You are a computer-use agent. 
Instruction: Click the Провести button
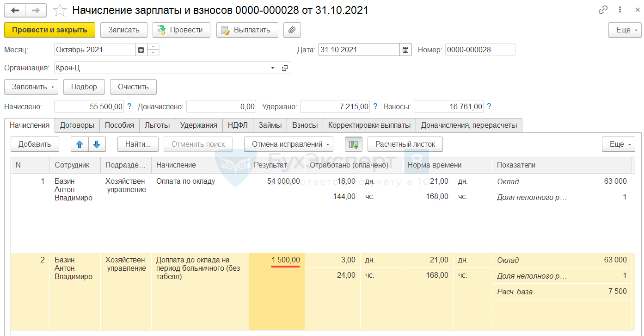[x=181, y=30]
